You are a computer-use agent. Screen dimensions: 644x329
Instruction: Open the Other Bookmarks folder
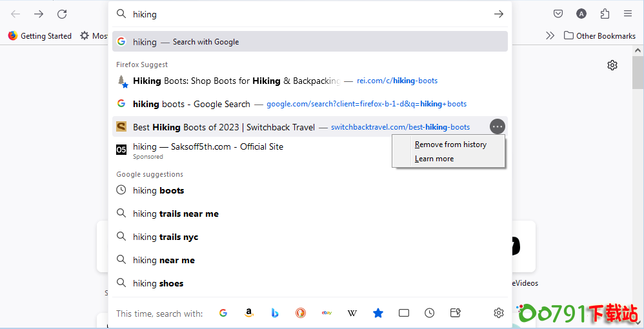[x=599, y=35]
